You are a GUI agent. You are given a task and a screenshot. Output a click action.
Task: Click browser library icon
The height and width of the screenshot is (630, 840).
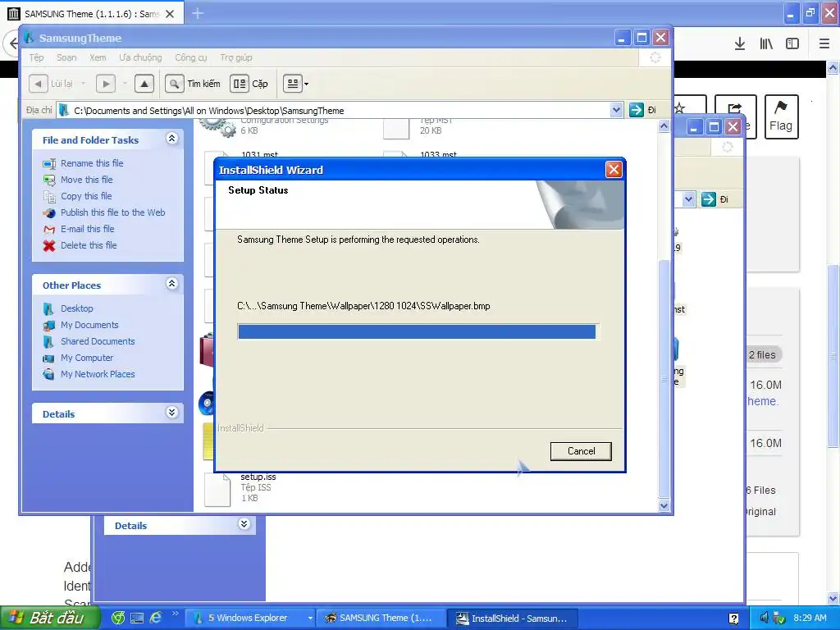tap(766, 43)
